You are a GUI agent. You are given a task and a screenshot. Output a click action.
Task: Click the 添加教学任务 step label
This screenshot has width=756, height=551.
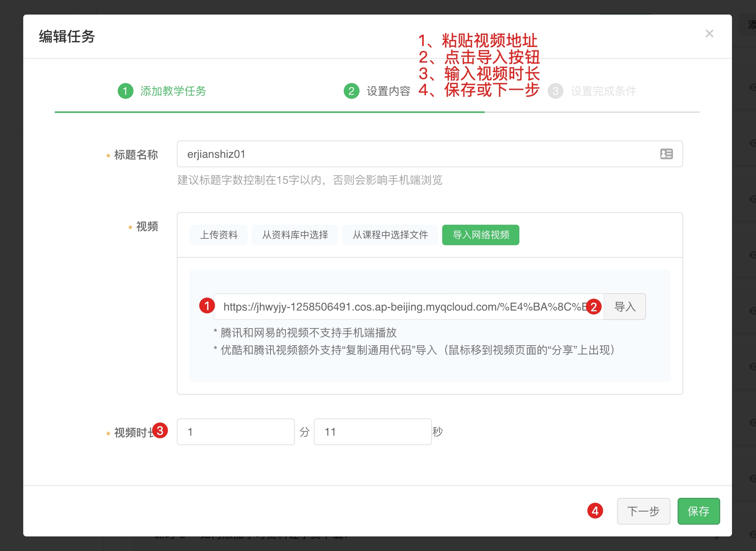click(173, 91)
